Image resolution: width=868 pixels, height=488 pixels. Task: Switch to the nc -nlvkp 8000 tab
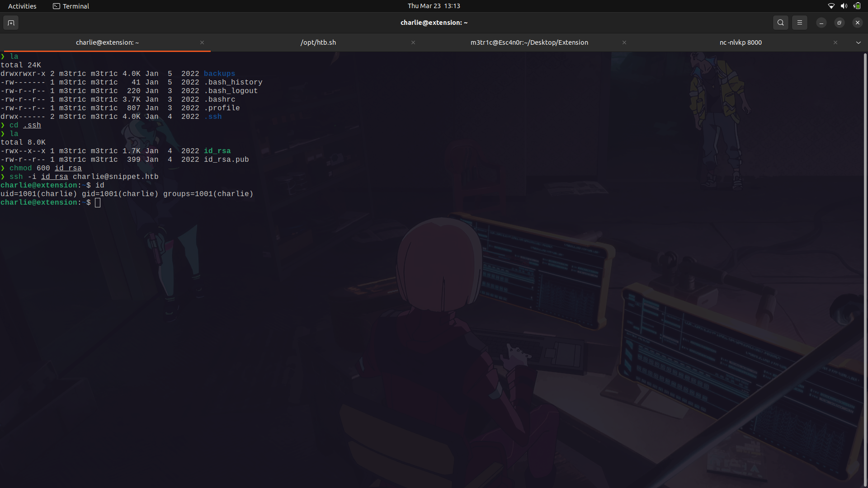(x=741, y=42)
